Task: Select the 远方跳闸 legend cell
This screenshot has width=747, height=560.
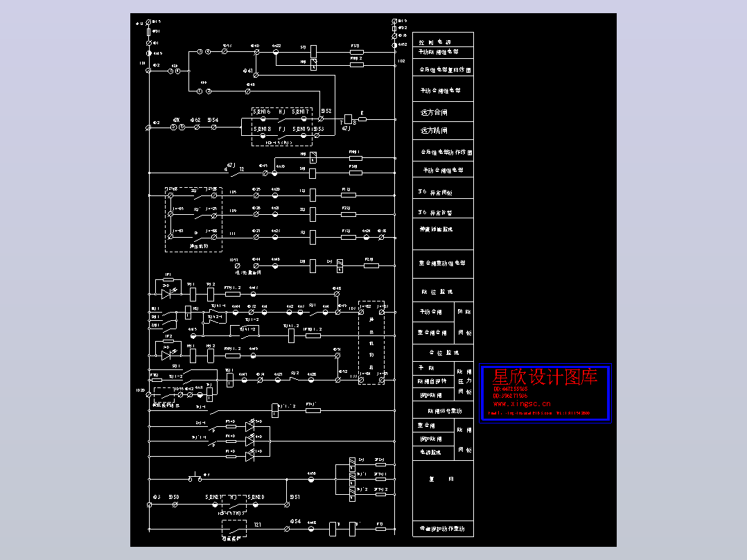Action: (443, 130)
